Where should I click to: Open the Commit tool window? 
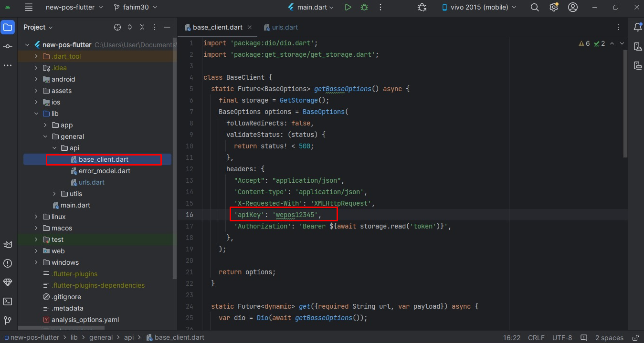point(8,46)
